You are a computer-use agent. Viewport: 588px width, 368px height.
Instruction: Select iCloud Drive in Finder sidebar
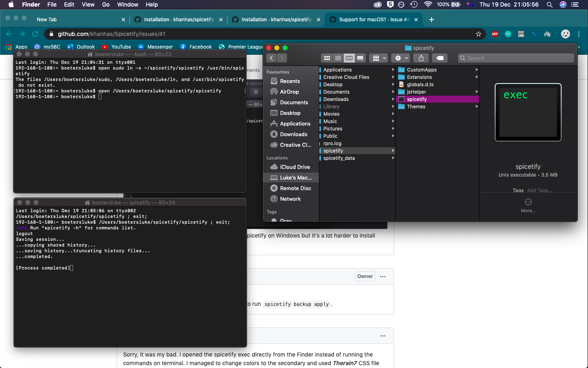(291, 167)
